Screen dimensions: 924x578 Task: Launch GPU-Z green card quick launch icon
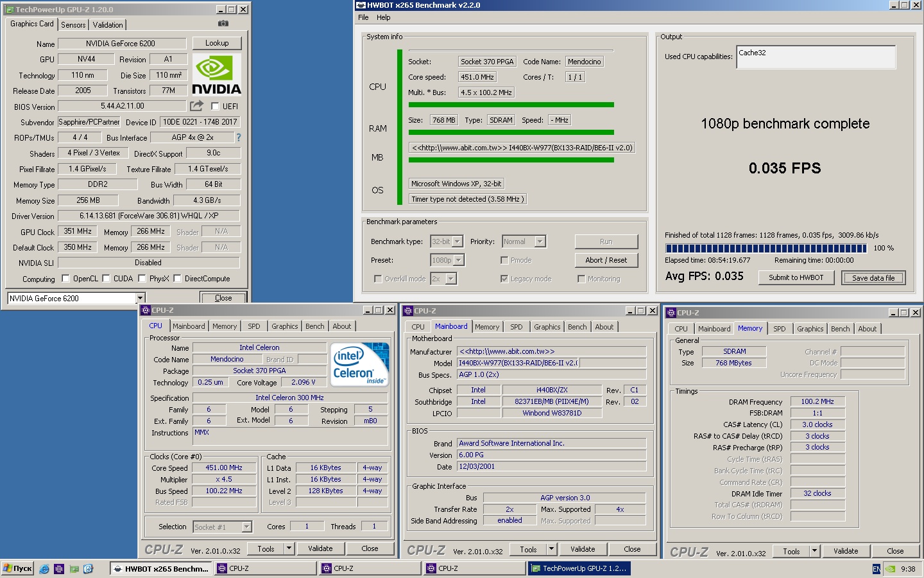point(74,568)
